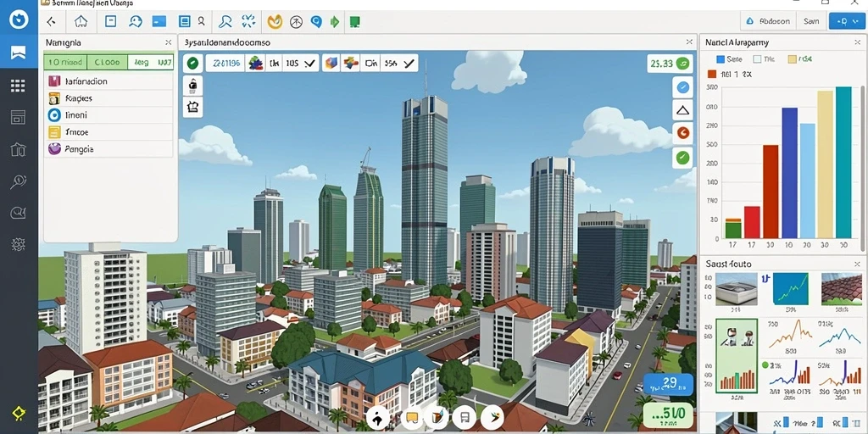
Task: Select the '10 mised' tab
Action: tap(65, 63)
